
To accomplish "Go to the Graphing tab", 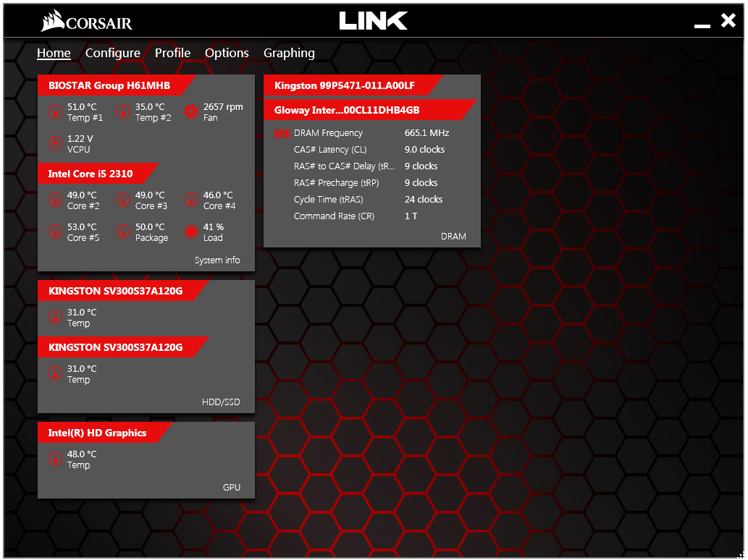I will (289, 53).
